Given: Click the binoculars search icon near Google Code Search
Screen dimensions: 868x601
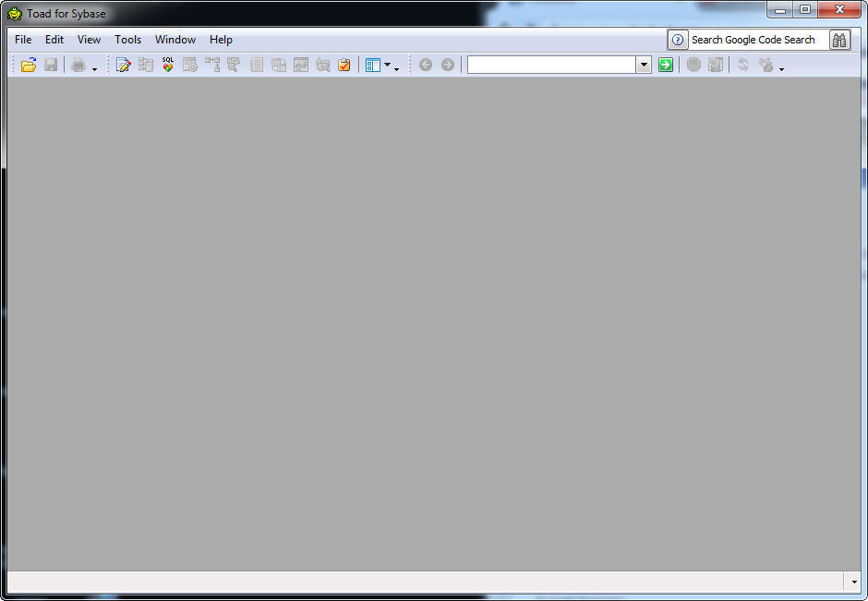Looking at the screenshot, I should [x=839, y=40].
